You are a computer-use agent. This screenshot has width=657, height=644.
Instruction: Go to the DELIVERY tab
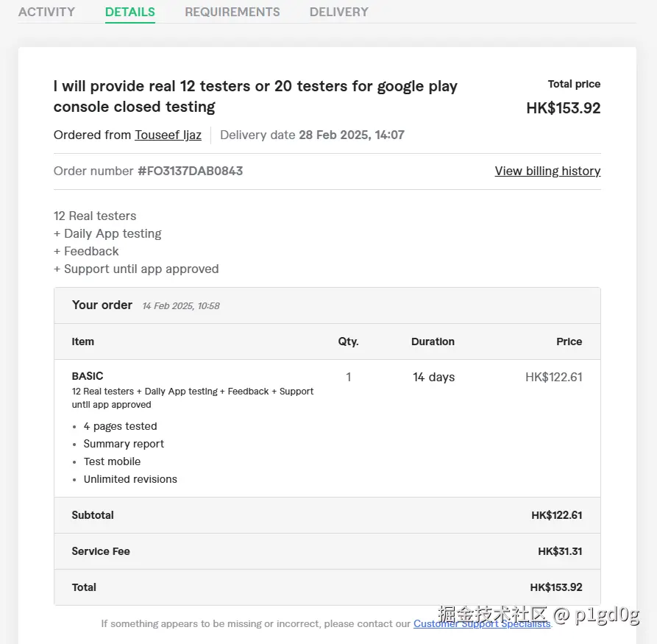coord(339,12)
